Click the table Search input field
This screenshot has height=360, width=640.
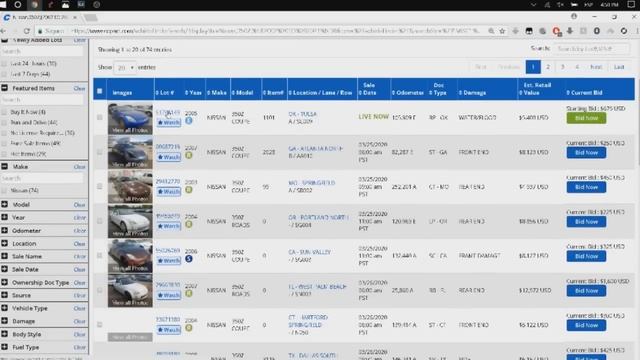click(591, 49)
